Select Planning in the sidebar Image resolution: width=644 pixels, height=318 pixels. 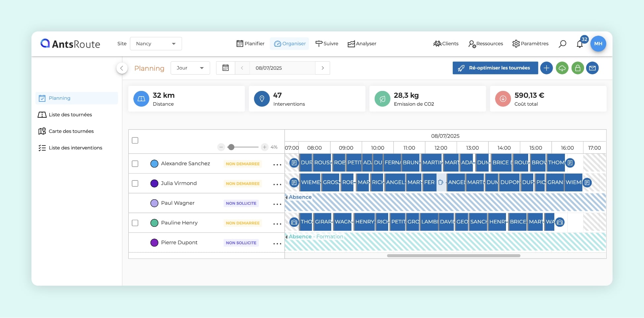pyautogui.click(x=77, y=98)
